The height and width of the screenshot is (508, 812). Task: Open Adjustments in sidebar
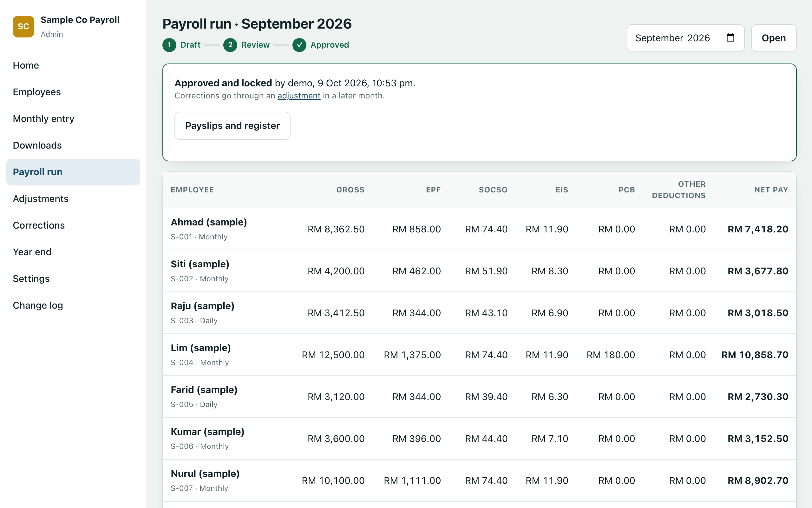point(73,198)
